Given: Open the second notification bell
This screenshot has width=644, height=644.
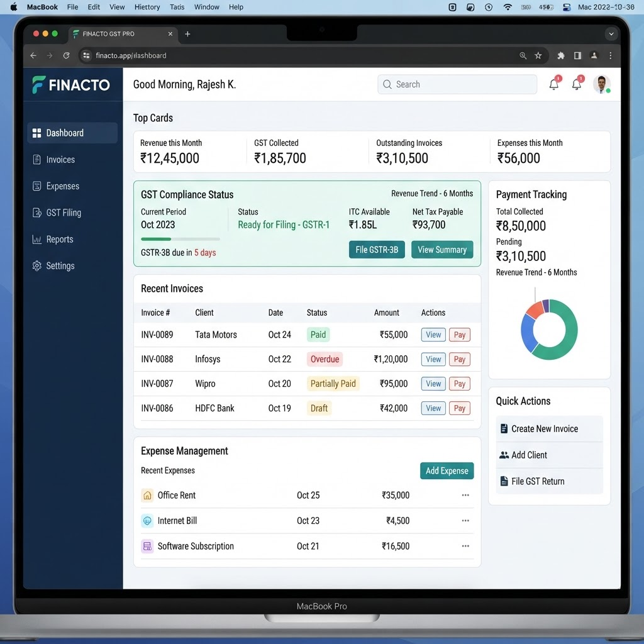Looking at the screenshot, I should tap(577, 84).
